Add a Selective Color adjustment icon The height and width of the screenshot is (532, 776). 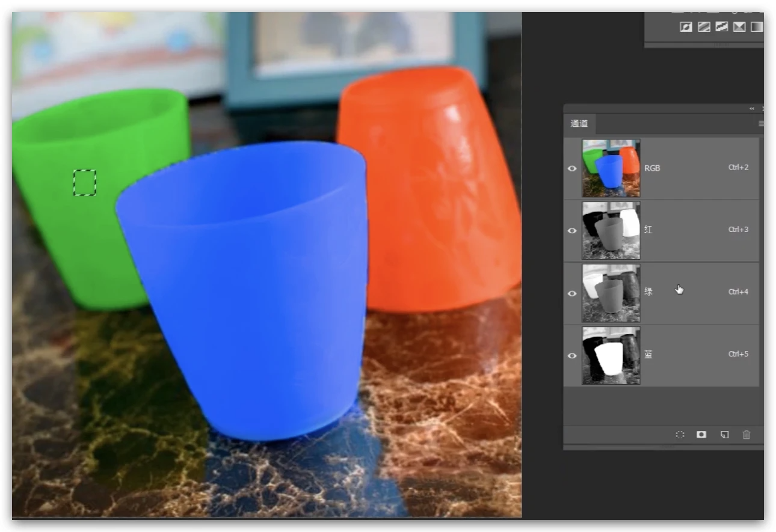tap(739, 27)
